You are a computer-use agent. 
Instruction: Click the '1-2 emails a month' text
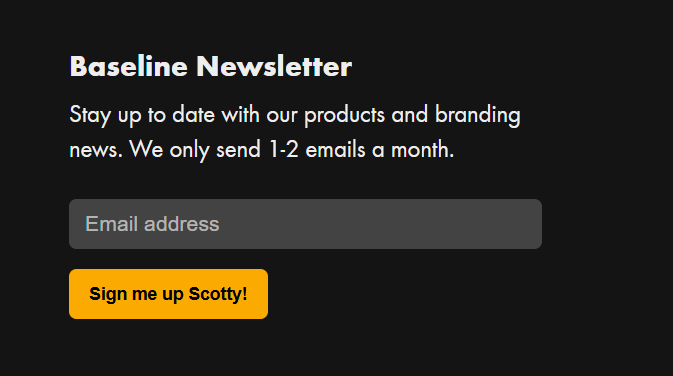(361, 150)
